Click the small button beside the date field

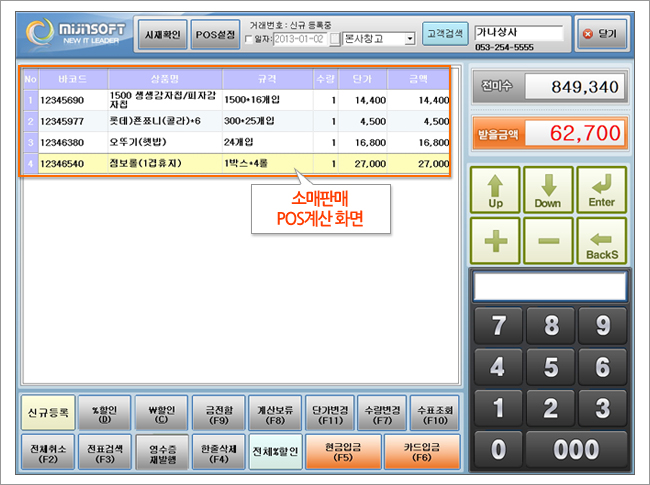point(335,39)
